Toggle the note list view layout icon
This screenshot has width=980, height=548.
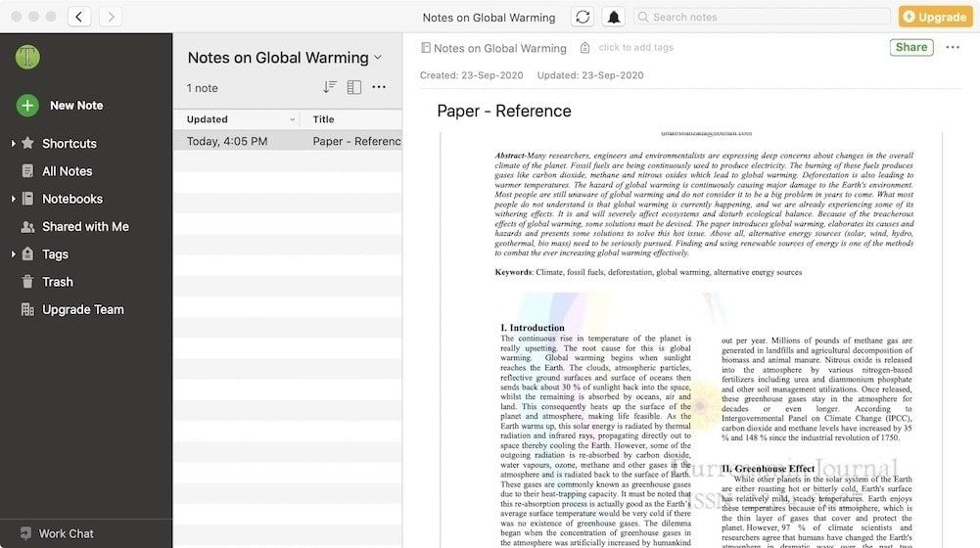[x=353, y=87]
